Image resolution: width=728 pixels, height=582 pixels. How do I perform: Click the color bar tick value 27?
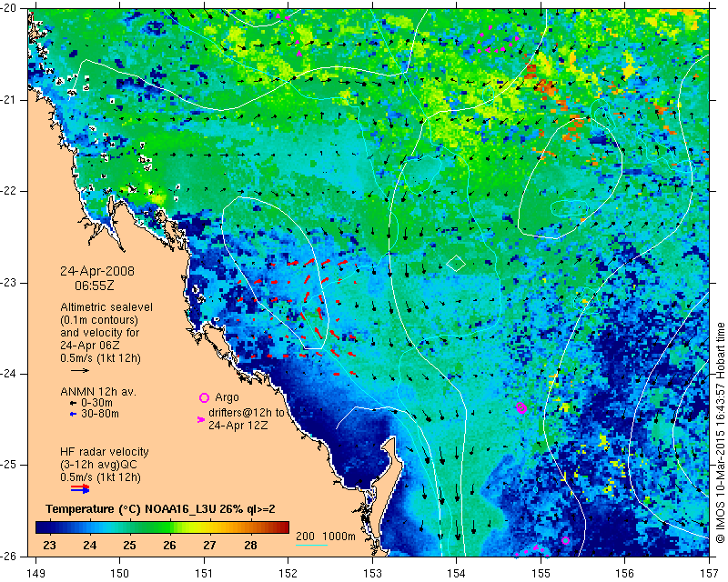pyautogui.click(x=209, y=545)
